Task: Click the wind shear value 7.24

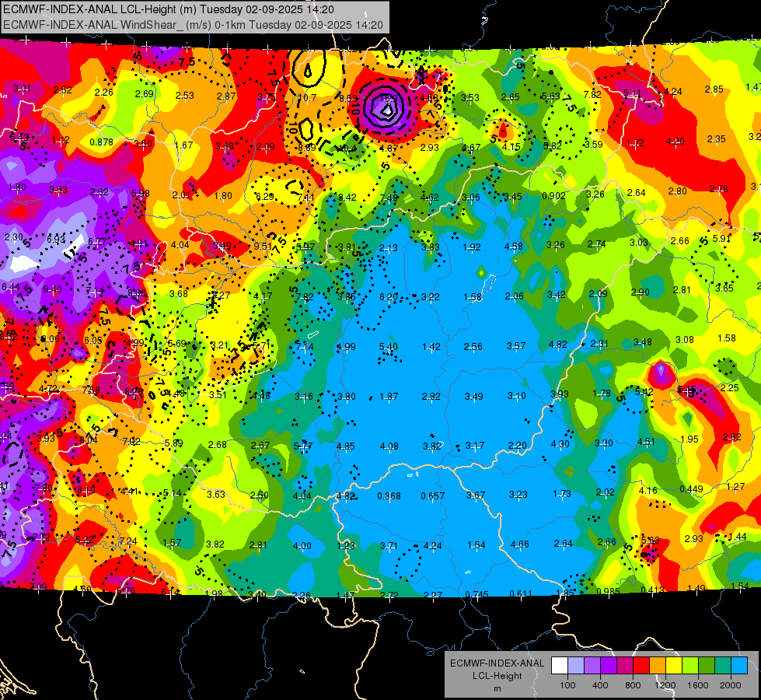Action: 128,541
